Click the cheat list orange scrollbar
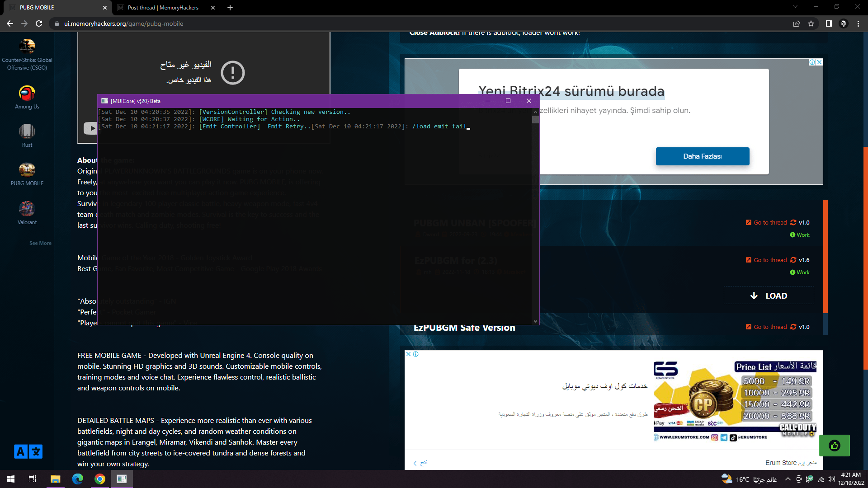The image size is (868, 488). (826, 256)
